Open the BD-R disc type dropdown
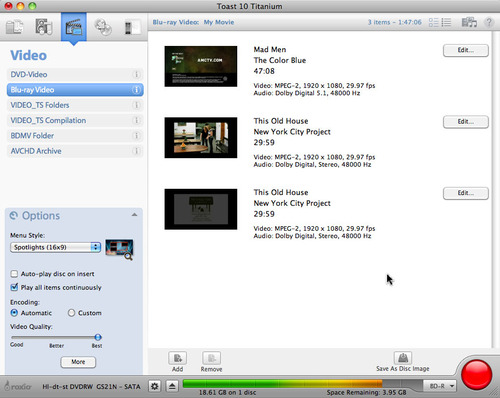Image resolution: width=500 pixels, height=398 pixels. tap(440, 386)
